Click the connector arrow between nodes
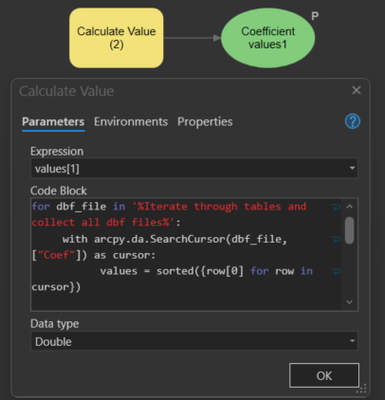The width and height of the screenshot is (385, 400). pos(192,38)
